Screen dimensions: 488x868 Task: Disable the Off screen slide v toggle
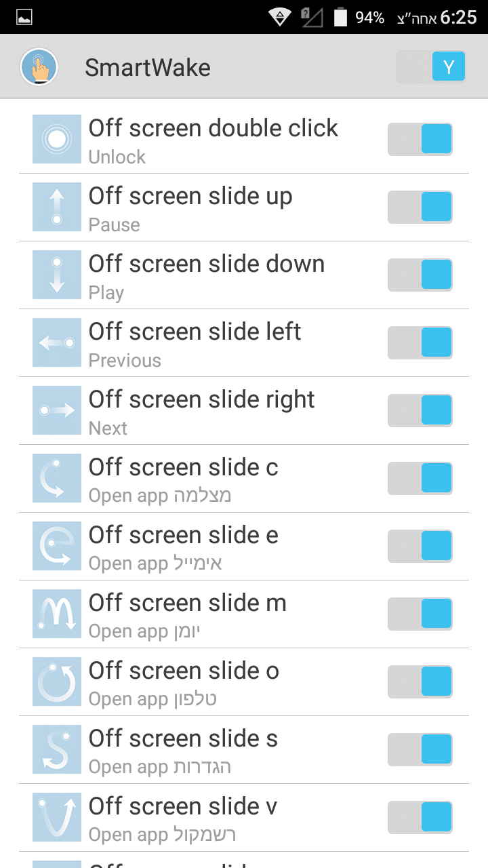420,818
